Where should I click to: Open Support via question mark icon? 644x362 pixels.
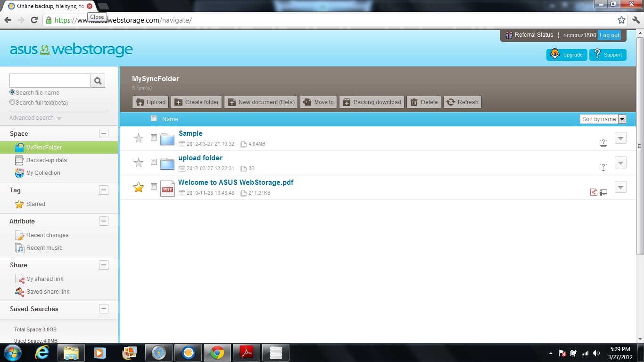tap(597, 54)
